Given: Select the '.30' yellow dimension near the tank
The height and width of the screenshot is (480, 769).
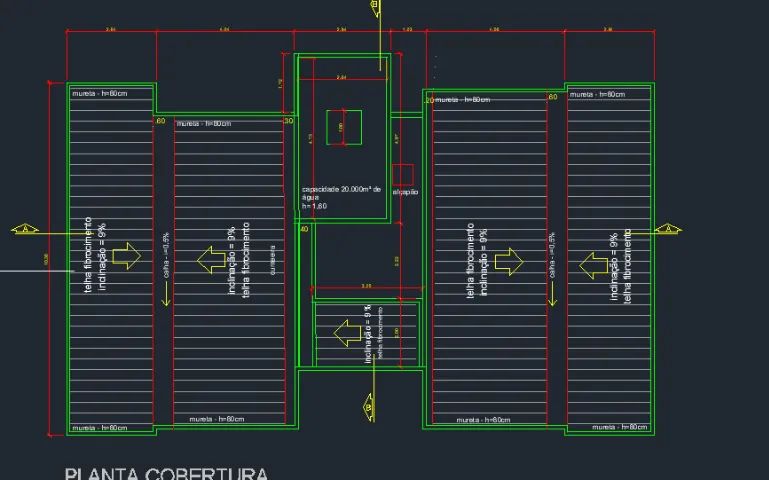Looking at the screenshot, I should point(288,121).
